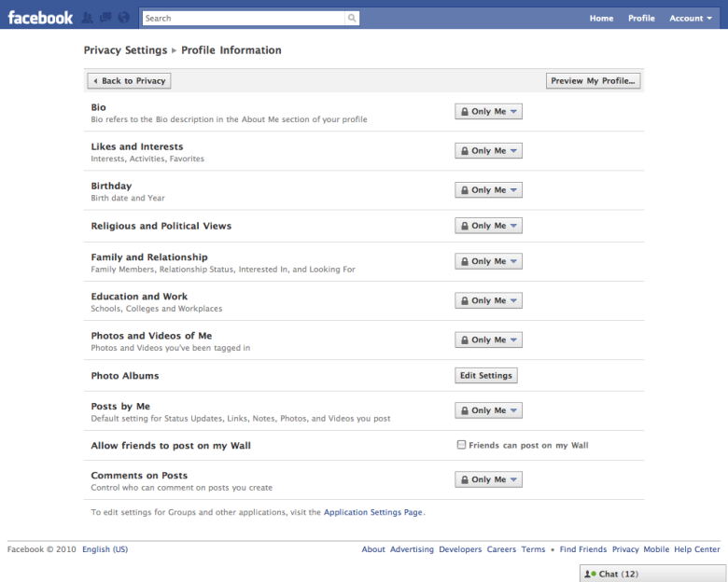
Task: Click the Bio setting title
Action: [98, 107]
